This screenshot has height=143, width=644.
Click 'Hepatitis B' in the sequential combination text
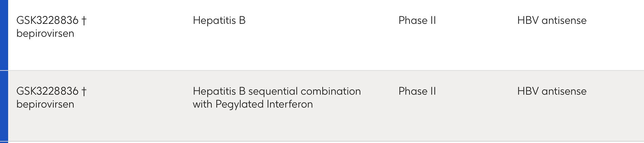click(x=219, y=91)
